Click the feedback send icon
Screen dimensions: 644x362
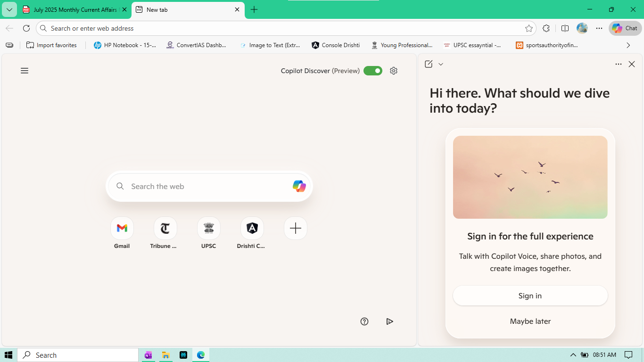389,321
